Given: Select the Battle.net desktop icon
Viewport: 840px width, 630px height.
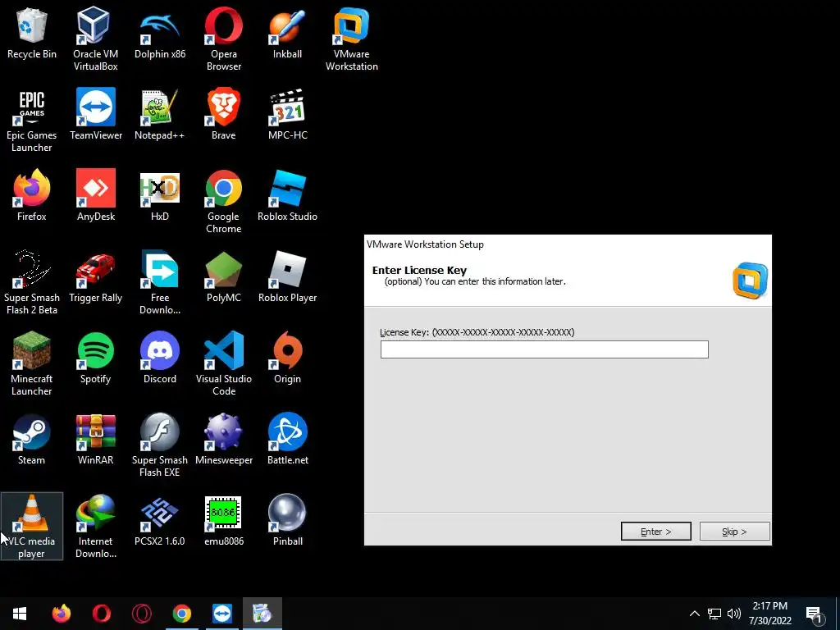Looking at the screenshot, I should tap(288, 440).
